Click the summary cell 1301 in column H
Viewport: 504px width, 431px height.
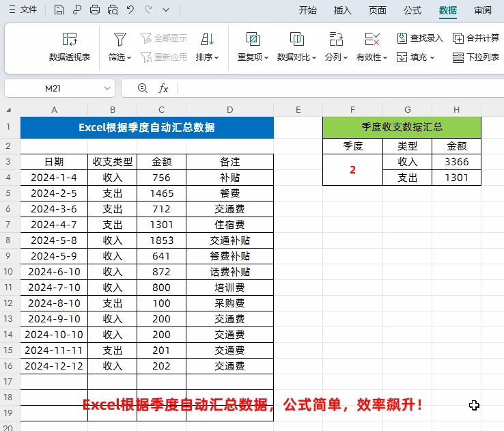click(456, 178)
